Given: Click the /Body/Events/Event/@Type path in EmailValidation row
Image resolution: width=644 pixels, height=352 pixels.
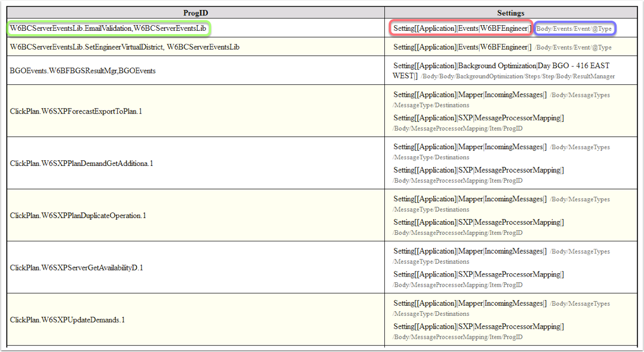Looking at the screenshot, I should coord(574,28).
